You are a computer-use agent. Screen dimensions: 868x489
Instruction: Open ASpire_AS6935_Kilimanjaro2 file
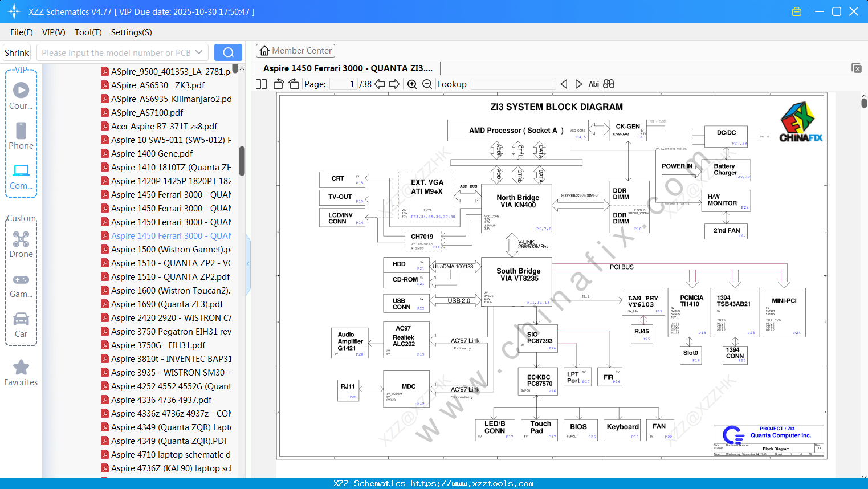(166, 99)
